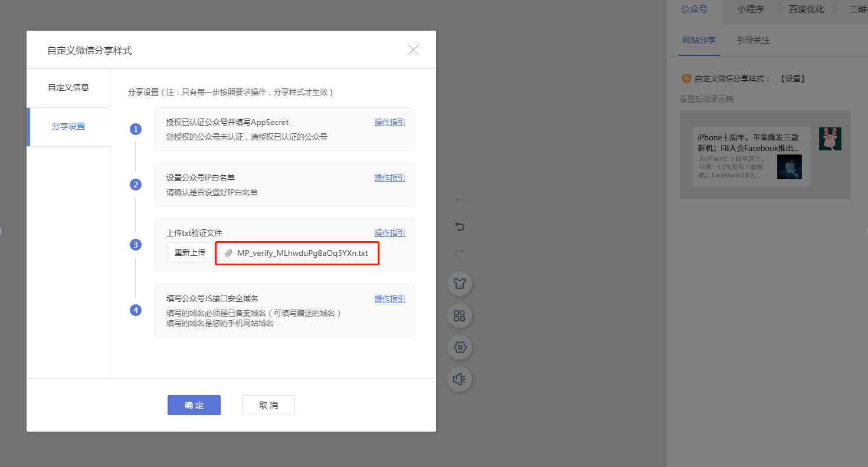Click the undo arrow icon
Screen dimensions: 868x467
(x=460, y=226)
